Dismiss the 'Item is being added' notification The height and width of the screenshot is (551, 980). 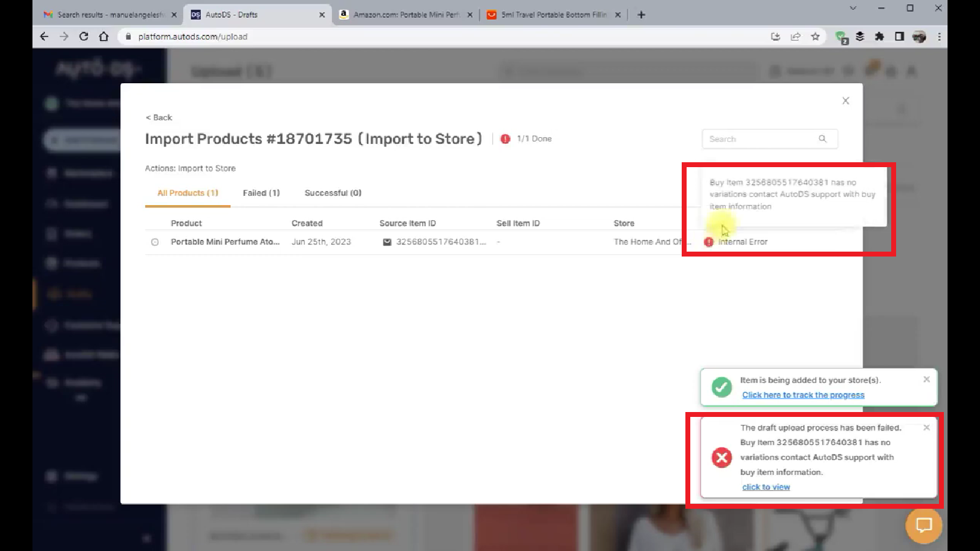click(x=927, y=380)
